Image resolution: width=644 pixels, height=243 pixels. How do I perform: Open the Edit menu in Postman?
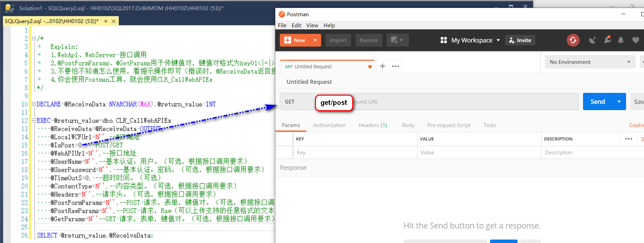(x=296, y=25)
